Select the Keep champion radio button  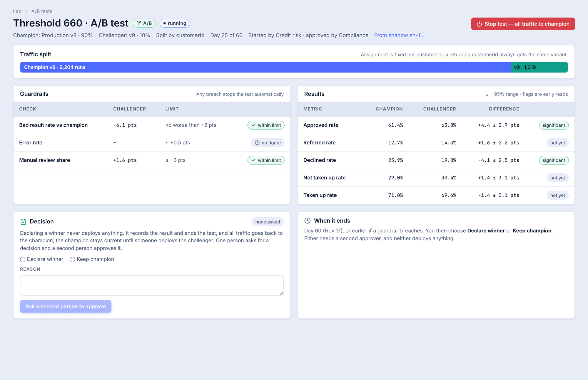coord(72,259)
